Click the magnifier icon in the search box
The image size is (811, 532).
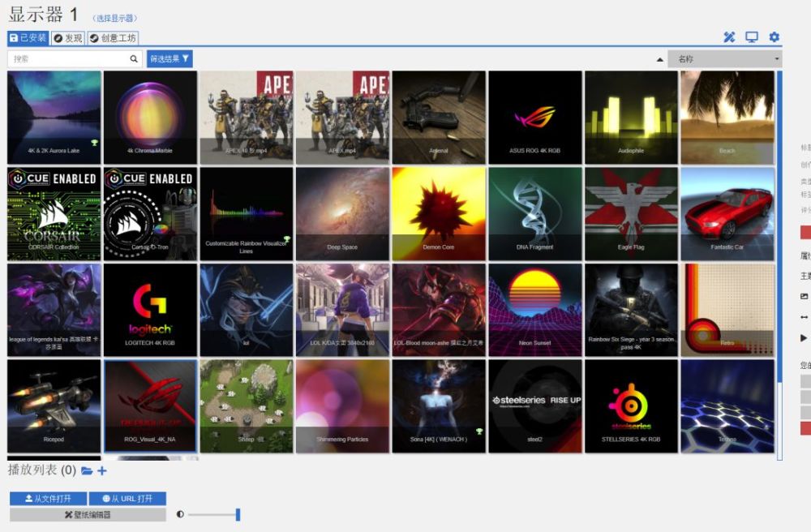(134, 59)
